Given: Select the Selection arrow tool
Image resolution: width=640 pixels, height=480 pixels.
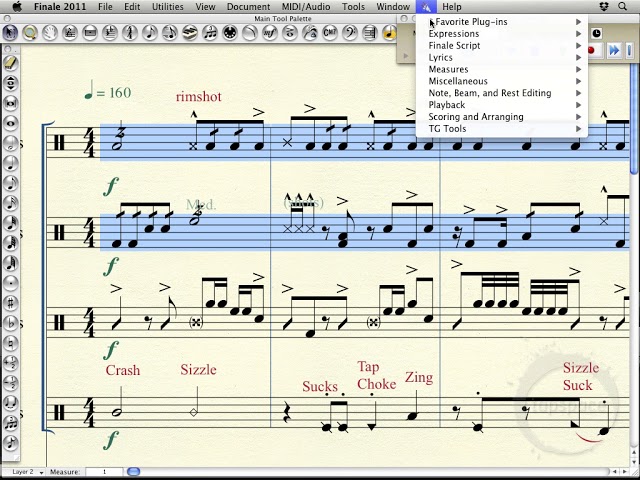Looking at the screenshot, I should [x=10, y=33].
